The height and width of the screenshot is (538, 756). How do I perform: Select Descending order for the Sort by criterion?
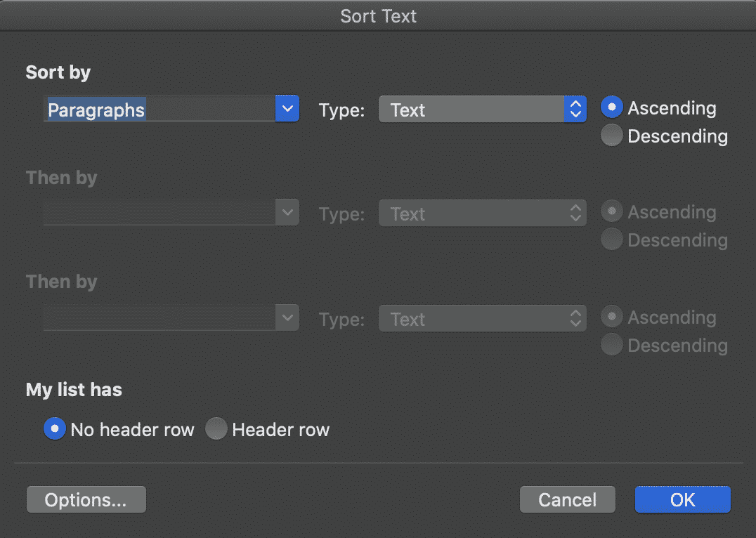point(611,135)
